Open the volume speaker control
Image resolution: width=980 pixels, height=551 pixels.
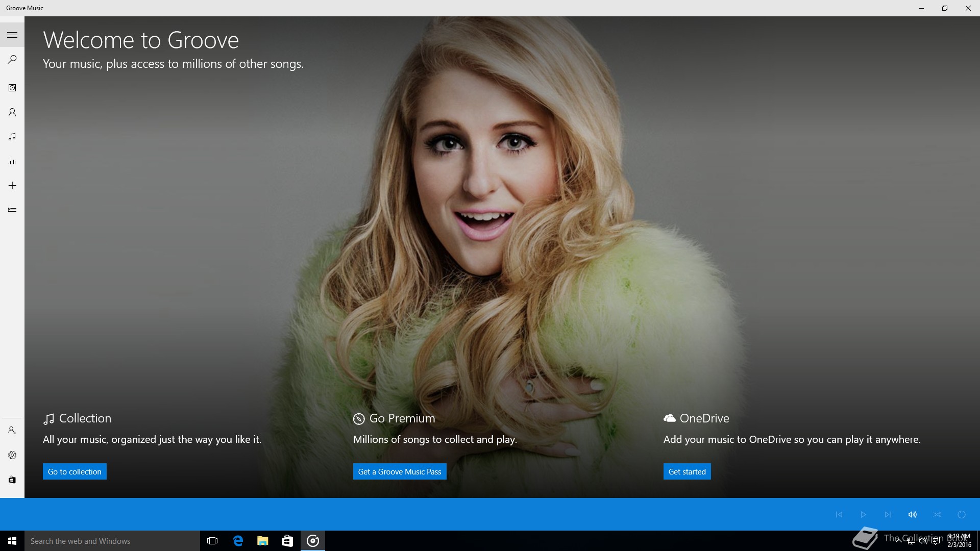[913, 514]
